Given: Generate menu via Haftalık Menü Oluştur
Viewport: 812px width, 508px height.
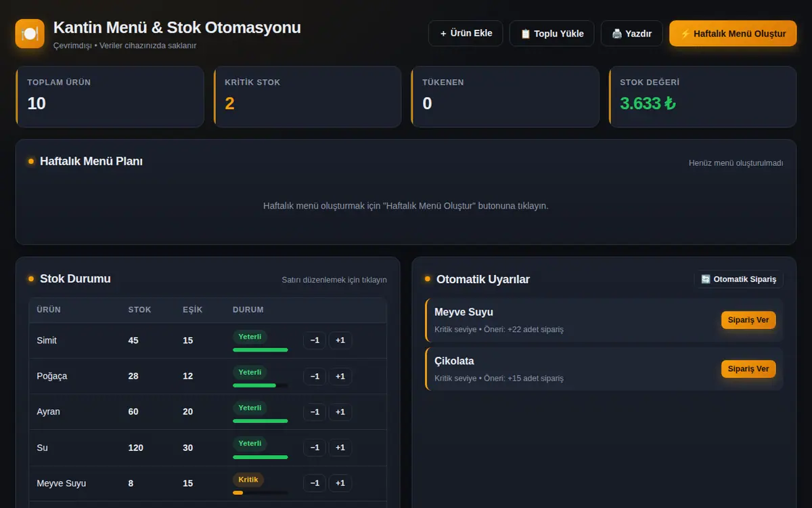Looking at the screenshot, I should (733, 33).
